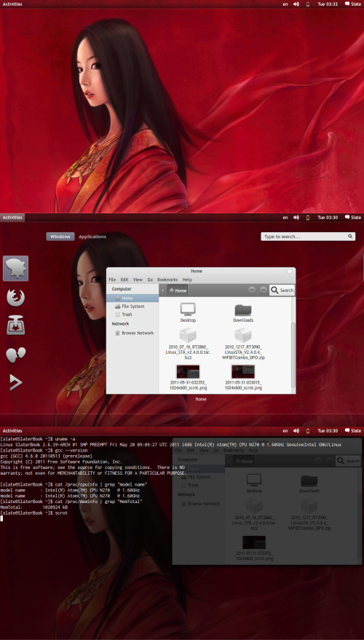Screen dimensions: 364x640
Task: Click the Home path-bar button in overview window
Action: (x=178, y=291)
